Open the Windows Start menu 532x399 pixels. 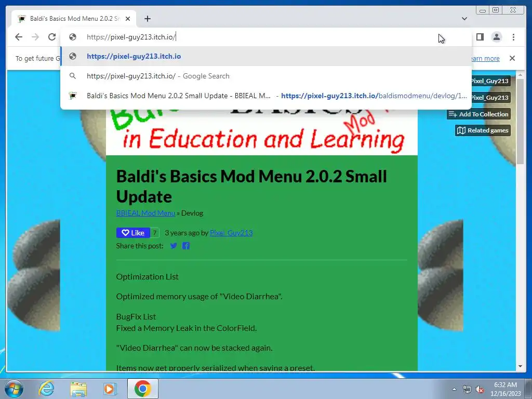tap(14, 389)
